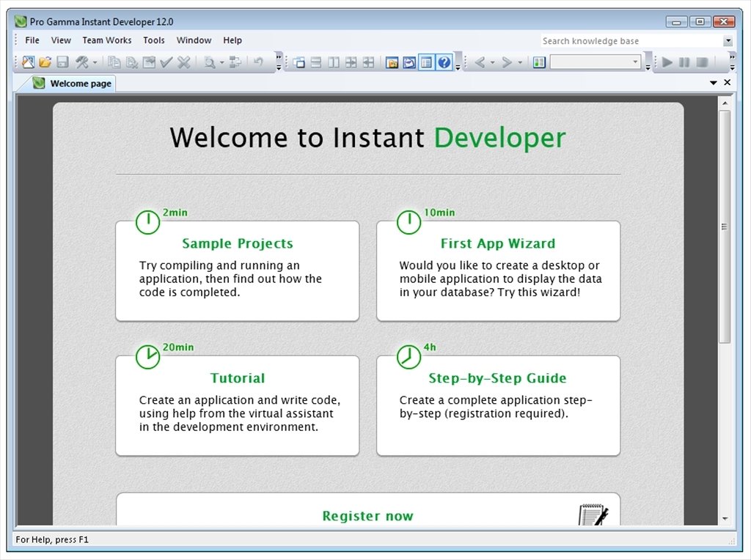Viewport: 751px width, 560px height.
Task: Save using the floppy disk icon
Action: pos(62,62)
